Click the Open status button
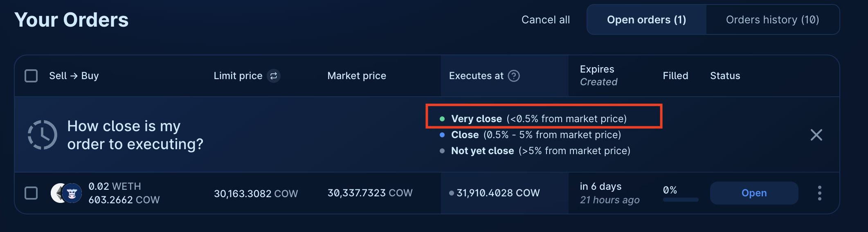This screenshot has width=868, height=232. [x=754, y=193]
